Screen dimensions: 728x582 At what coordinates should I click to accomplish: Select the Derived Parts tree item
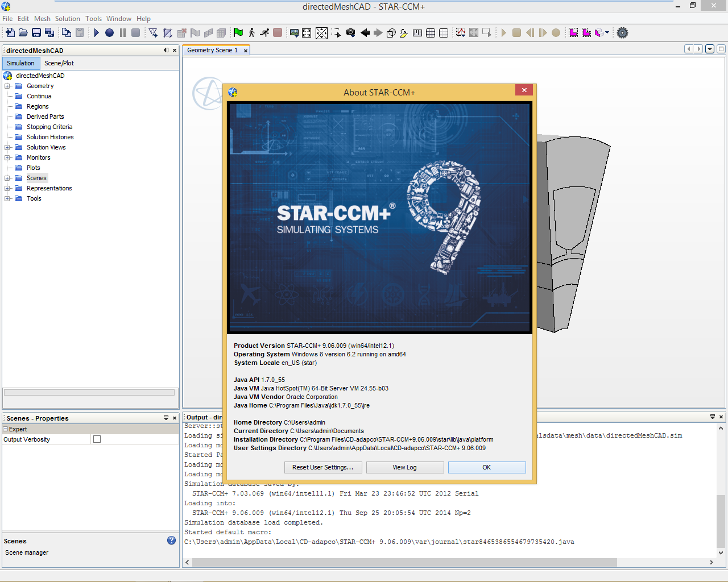(45, 117)
